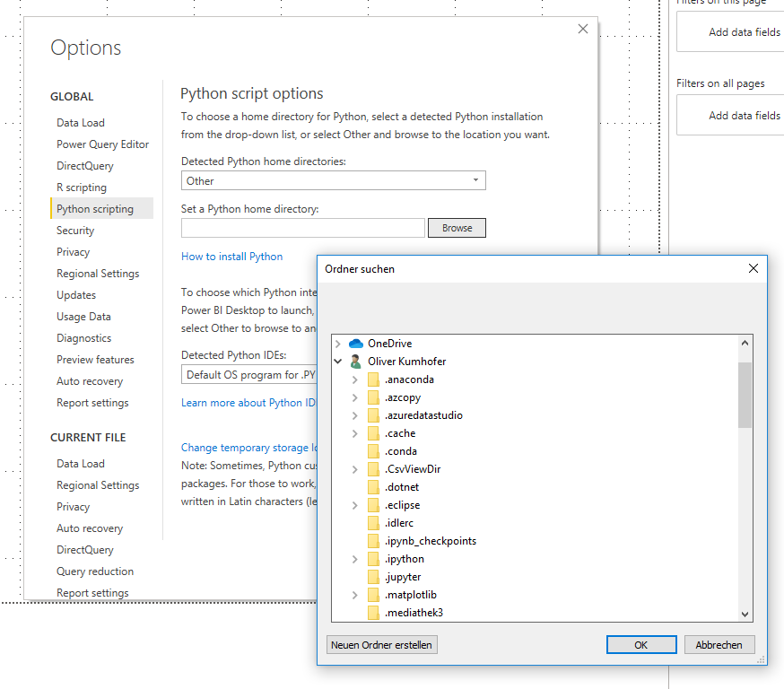
Task: Open Detected Python home directories dropdown
Action: [x=333, y=180]
